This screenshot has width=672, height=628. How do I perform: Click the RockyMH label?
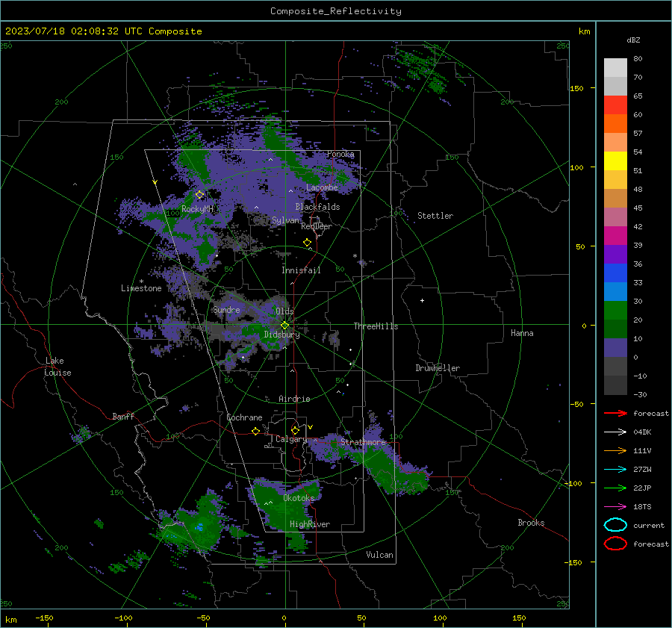[197, 209]
